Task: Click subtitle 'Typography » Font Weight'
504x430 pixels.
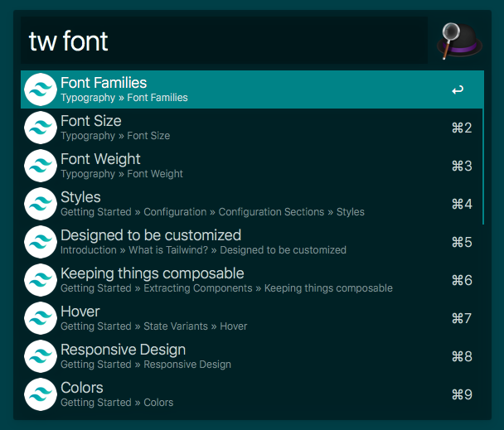Action: (x=122, y=174)
